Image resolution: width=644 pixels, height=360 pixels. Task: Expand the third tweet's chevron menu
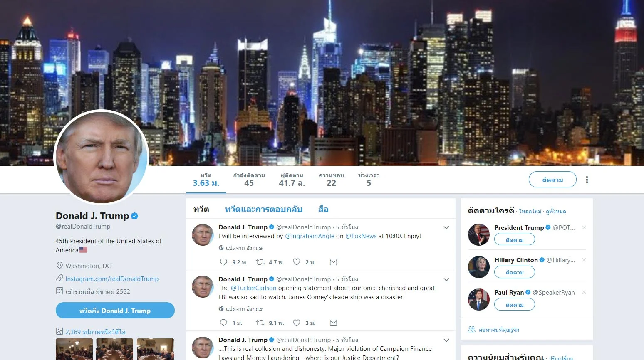pyautogui.click(x=446, y=340)
